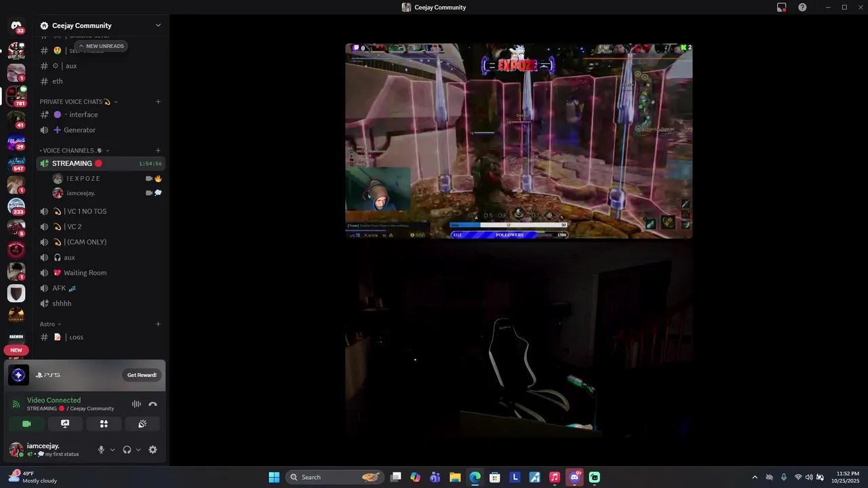
Task: Open input device options arrow beside microphone
Action: [113, 449]
